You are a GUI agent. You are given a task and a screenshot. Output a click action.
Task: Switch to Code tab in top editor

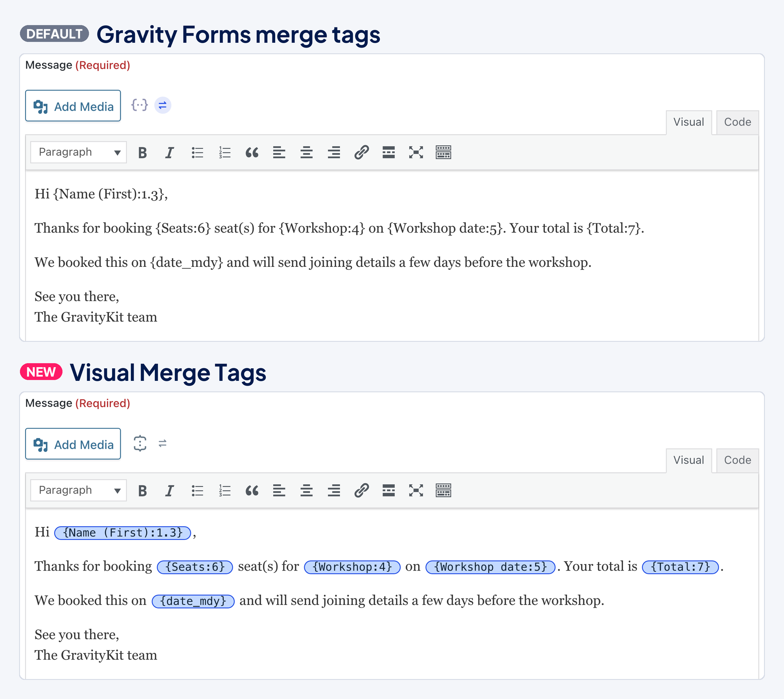point(737,122)
